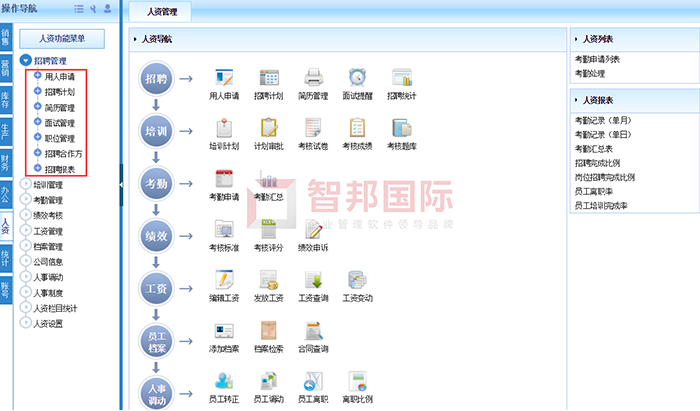Switch to the 销售 side tab
The height and width of the screenshot is (411, 700).
coord(6,37)
